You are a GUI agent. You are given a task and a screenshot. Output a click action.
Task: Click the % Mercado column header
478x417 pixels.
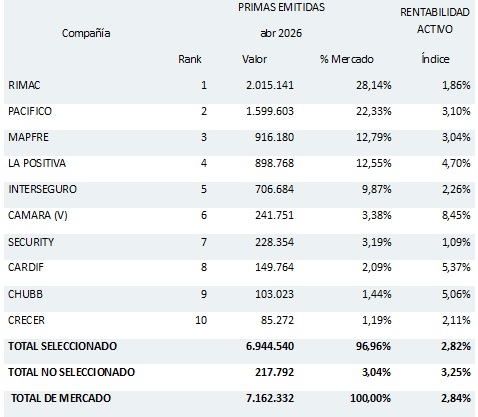coord(347,59)
